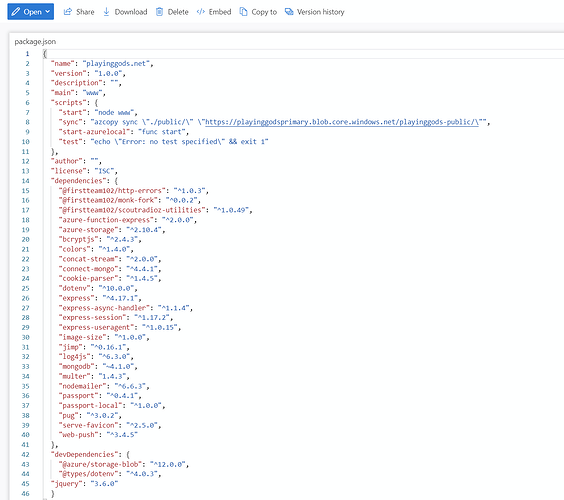Click the "^4.17.1" express version value
This screenshot has width=564, height=500.
tap(120, 298)
